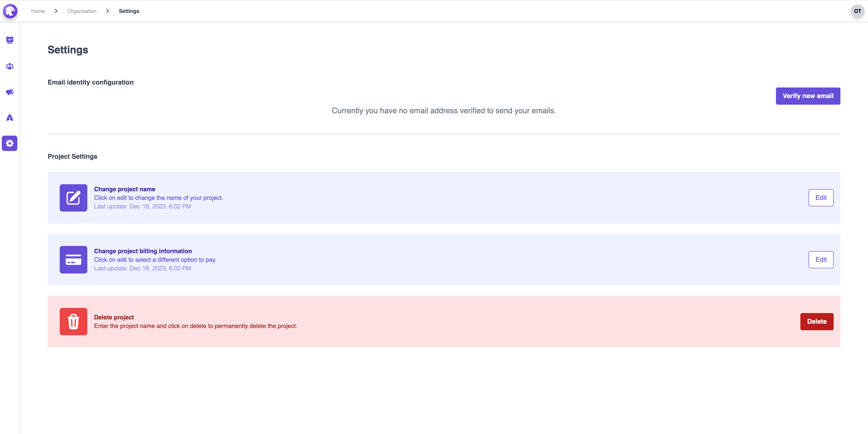Edit project billing information
The image size is (868, 434).
click(821, 259)
